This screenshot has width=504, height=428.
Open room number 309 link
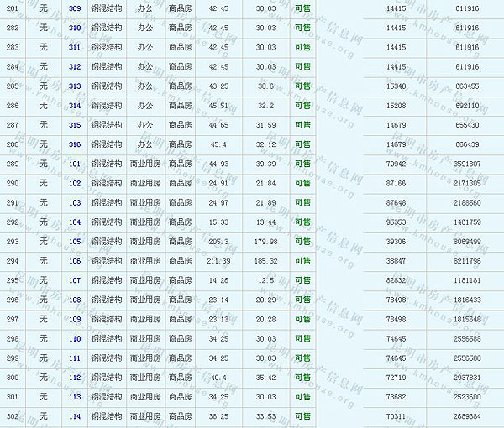click(x=75, y=8)
